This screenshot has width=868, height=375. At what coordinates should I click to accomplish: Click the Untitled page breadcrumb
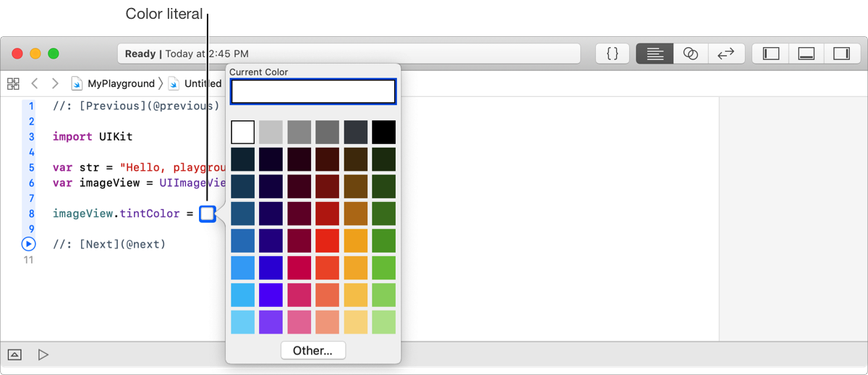click(x=202, y=83)
